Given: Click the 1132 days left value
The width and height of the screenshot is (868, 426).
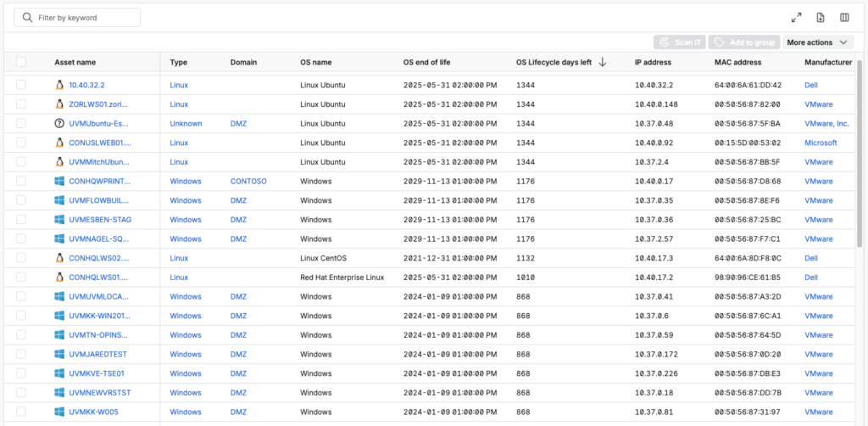Looking at the screenshot, I should click(524, 258).
